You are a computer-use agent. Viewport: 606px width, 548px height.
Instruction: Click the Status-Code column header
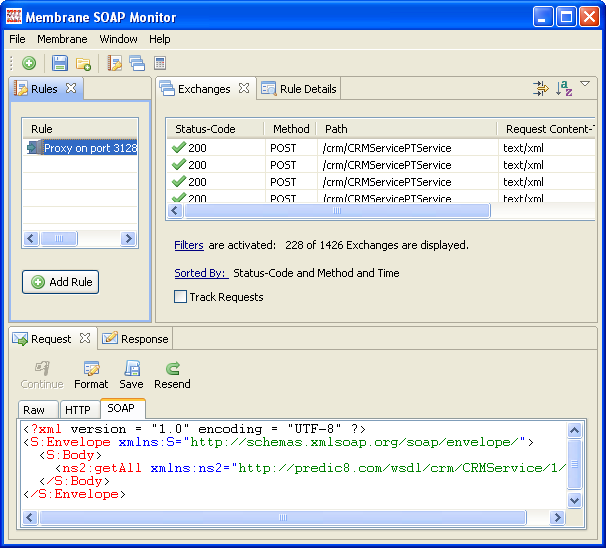[216, 129]
